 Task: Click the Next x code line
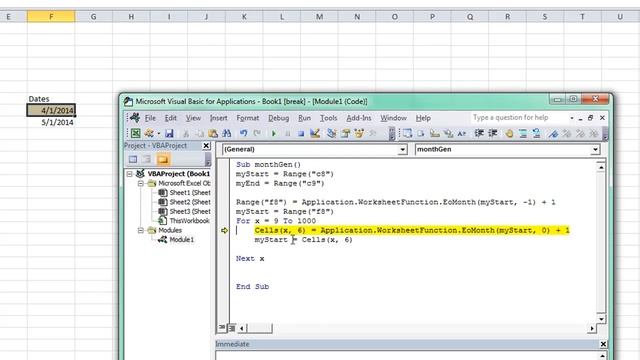point(250,258)
